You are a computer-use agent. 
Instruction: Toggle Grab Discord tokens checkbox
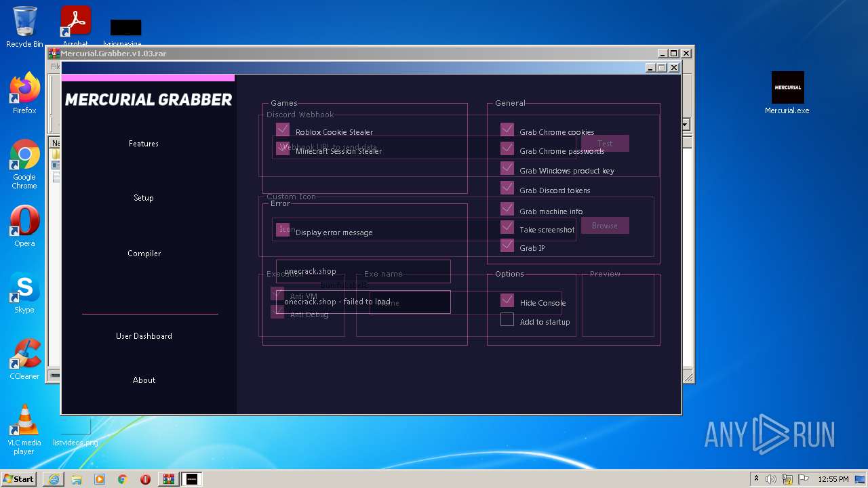(507, 188)
